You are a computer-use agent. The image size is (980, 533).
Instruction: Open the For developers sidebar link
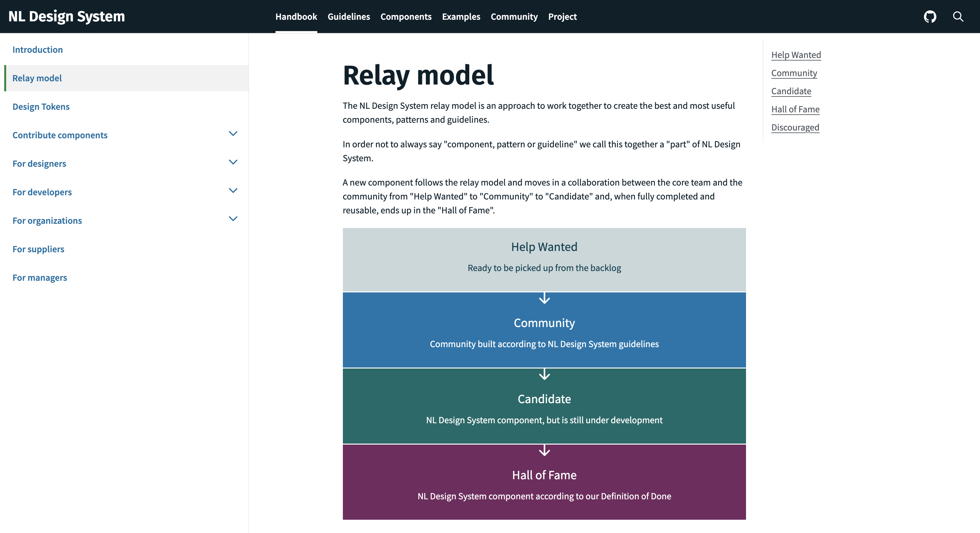[x=42, y=192]
